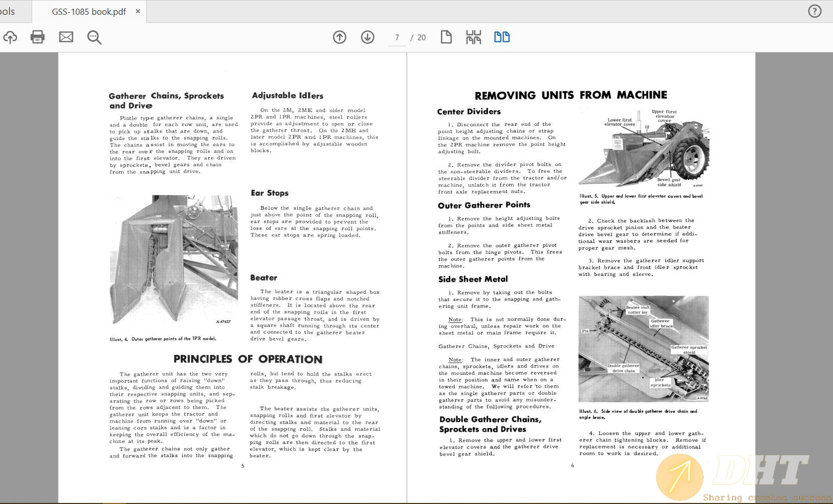
Task: Select the GSS-1085 book.pdf tab
Action: 89,12
